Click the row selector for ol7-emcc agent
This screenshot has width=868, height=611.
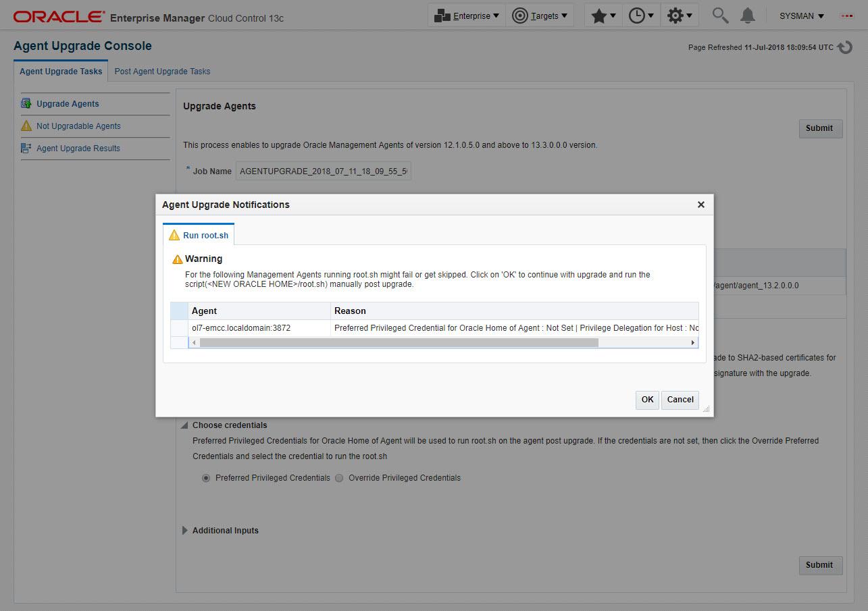tap(179, 328)
